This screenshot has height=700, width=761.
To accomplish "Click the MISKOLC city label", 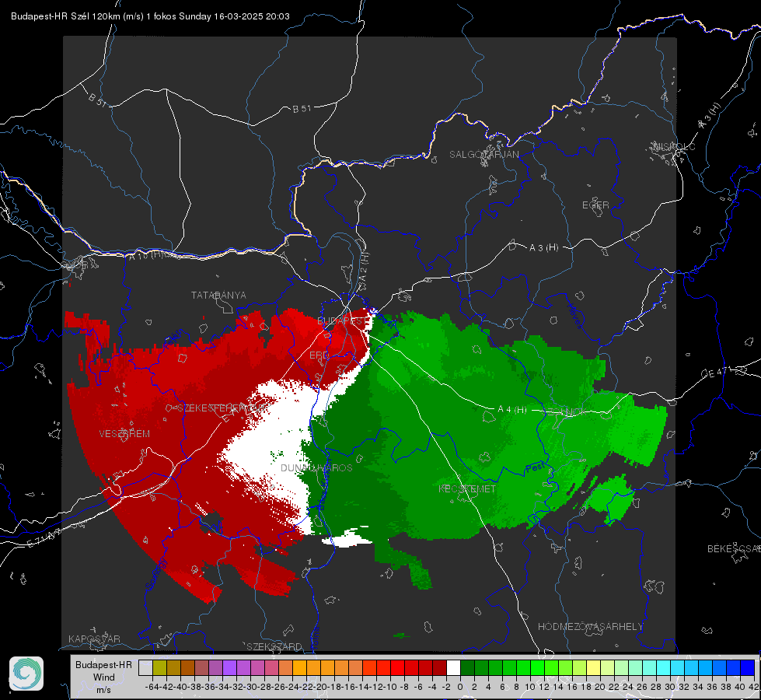I will coord(674,146).
